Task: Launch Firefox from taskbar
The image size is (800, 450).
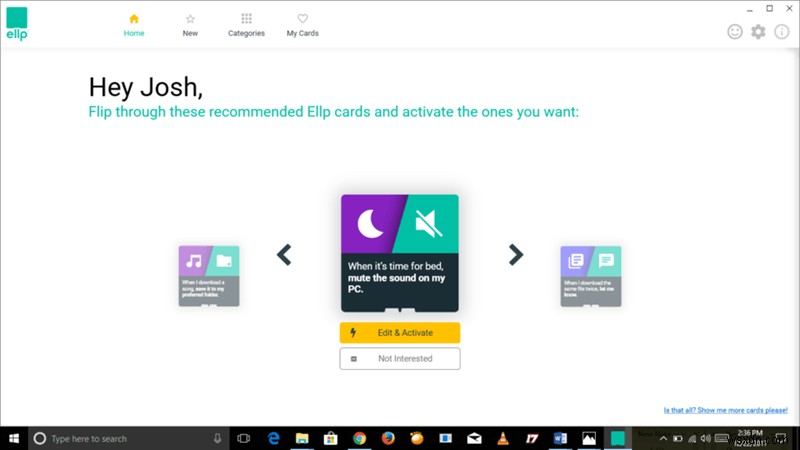Action: (x=388, y=438)
